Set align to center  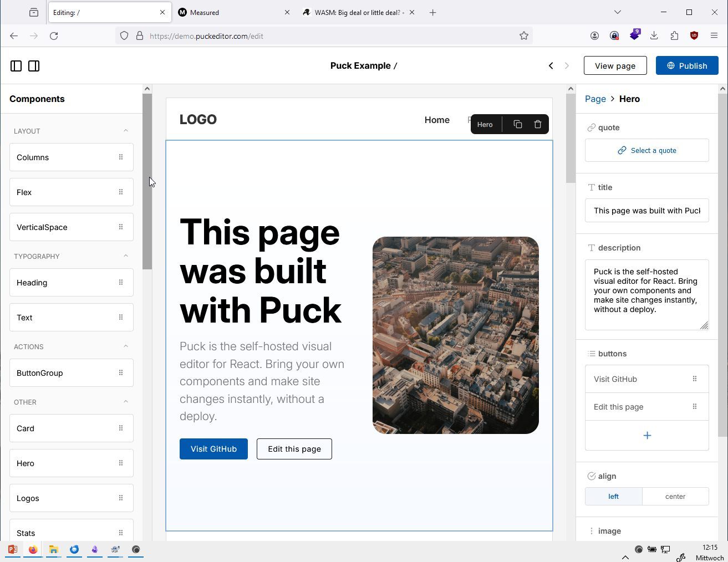coord(675,497)
